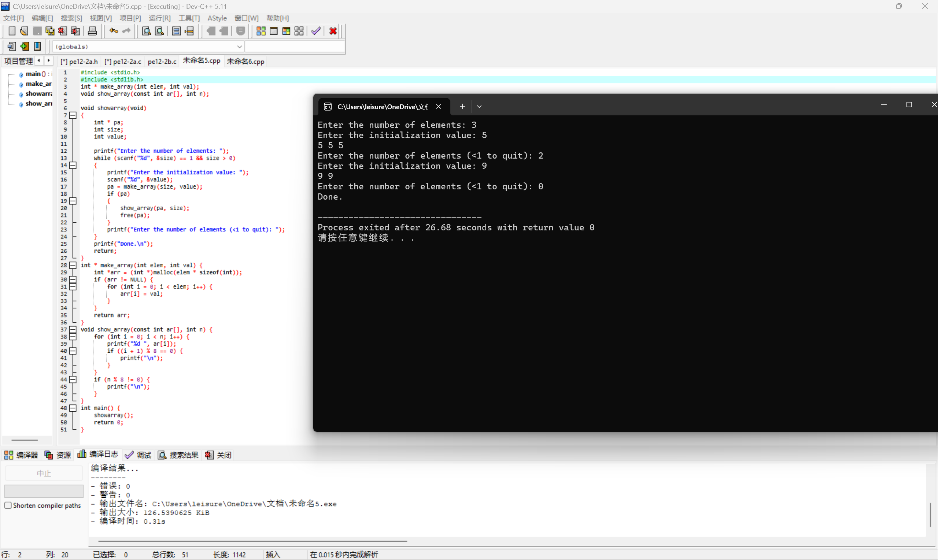Open a file using the Open icon

pos(24,31)
